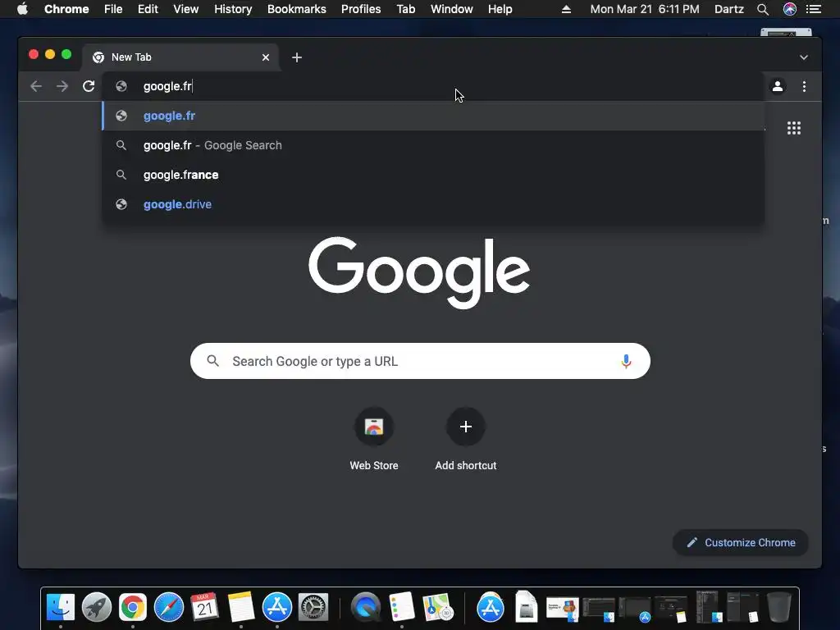The height and width of the screenshot is (630, 840).
Task: Select the google.fr URL suggestion
Action: click(x=433, y=116)
